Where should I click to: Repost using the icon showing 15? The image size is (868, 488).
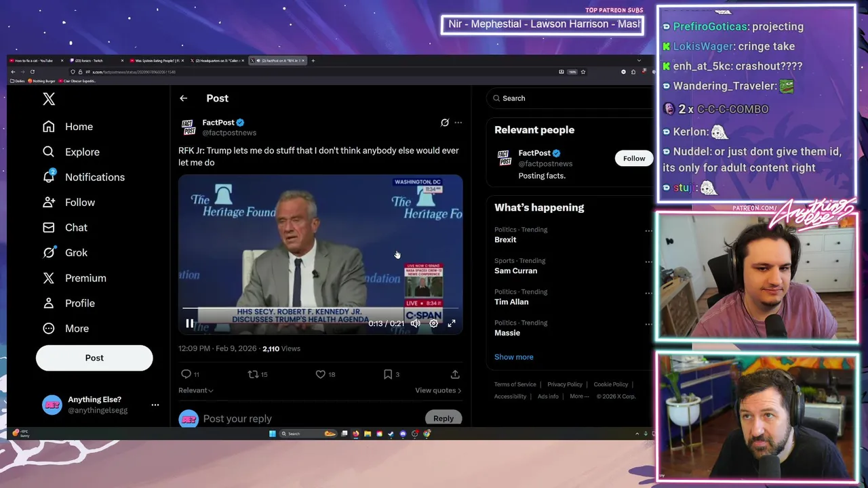pyautogui.click(x=254, y=374)
